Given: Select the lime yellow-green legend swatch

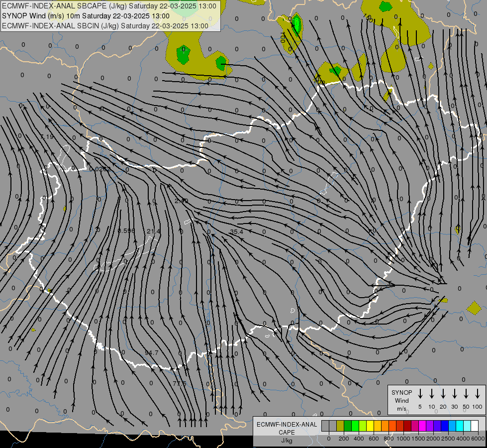Looking at the screenshot, I should pyautogui.click(x=363, y=426).
